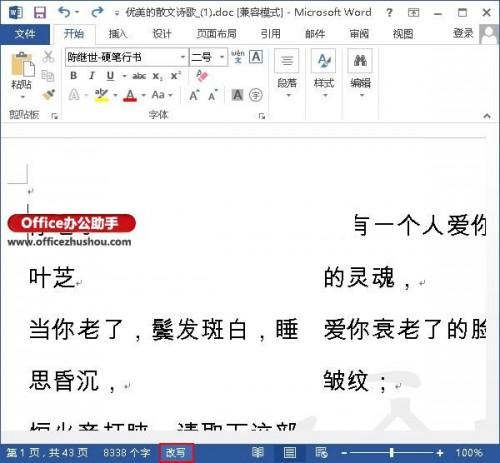Viewport: 500px width, 463px height.
Task: Shrink font size with smaller A
Action: coord(213,96)
